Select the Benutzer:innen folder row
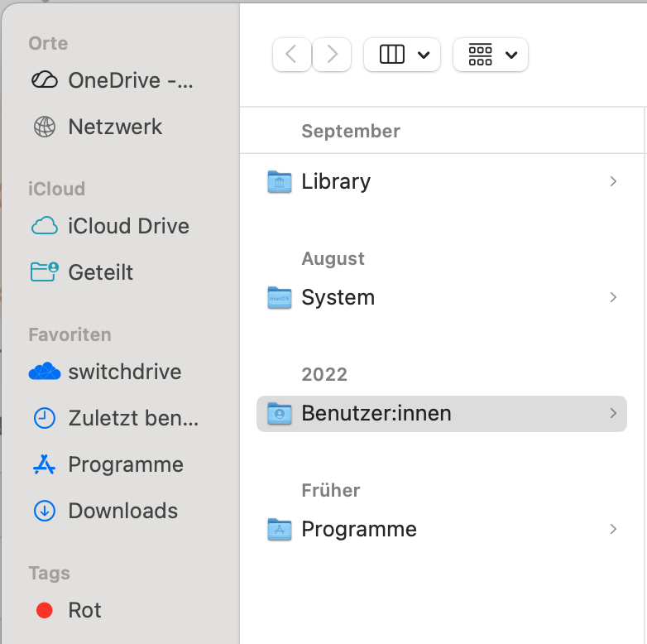 tap(376, 413)
